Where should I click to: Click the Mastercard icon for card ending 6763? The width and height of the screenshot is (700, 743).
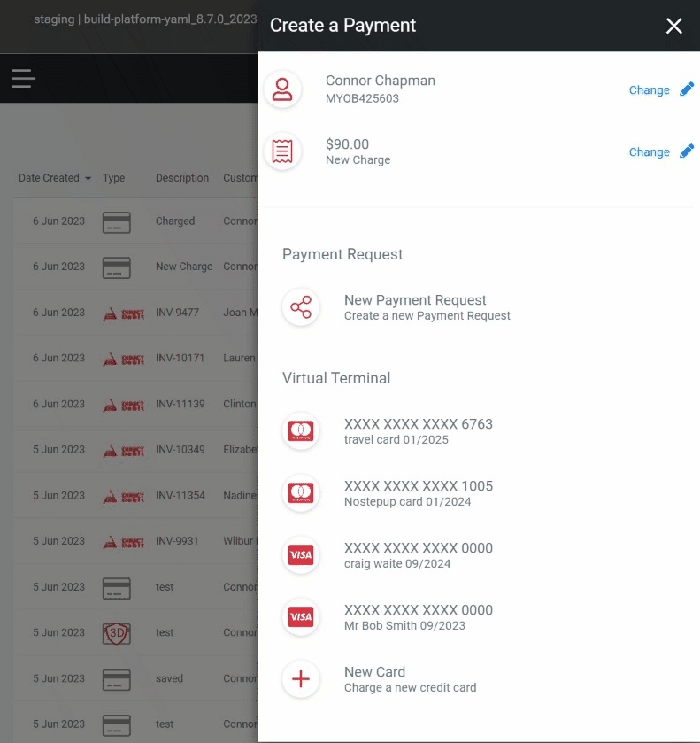(x=301, y=430)
